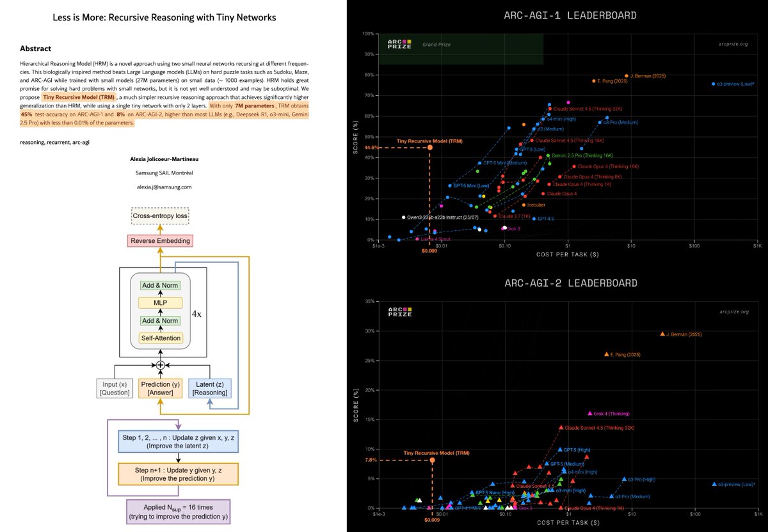Select the Claude Sonnet 4.5 (Thinking 32K) data point
Screen dimensions: 768x532
pyautogui.click(x=551, y=108)
